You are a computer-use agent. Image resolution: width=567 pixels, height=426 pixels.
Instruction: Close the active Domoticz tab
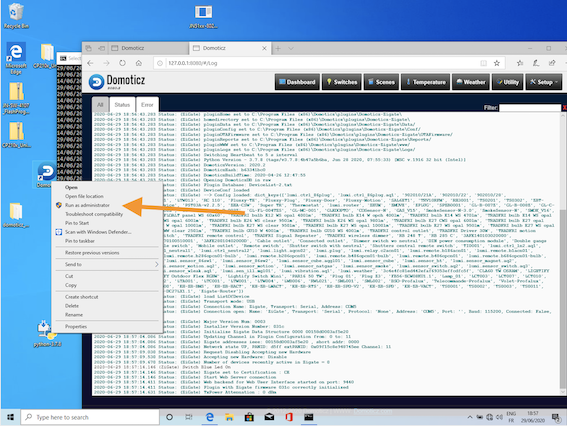(264, 48)
